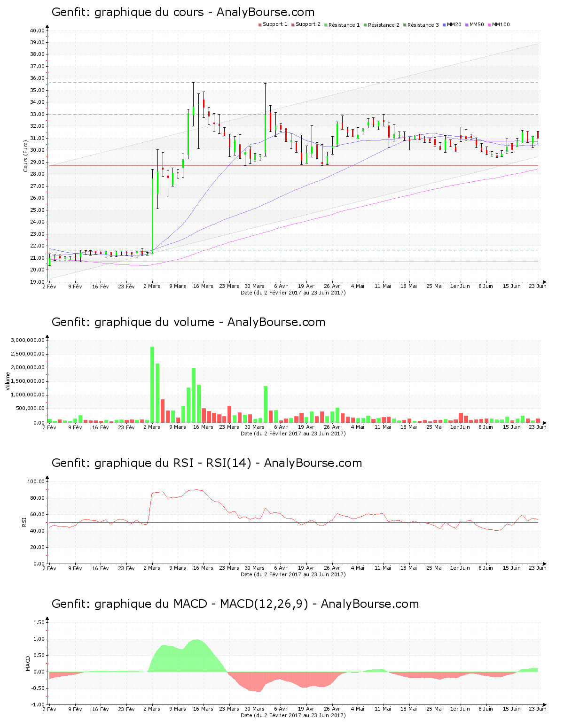Click the 'Genfit: graphique du cours' title

183,12
